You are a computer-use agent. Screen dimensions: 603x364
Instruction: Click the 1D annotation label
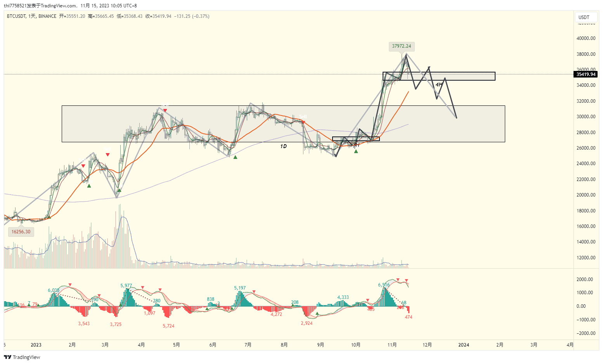tap(283, 146)
